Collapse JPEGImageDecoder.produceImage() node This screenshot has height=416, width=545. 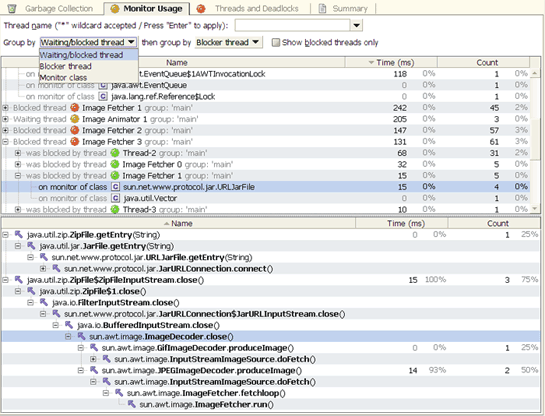[x=81, y=370]
